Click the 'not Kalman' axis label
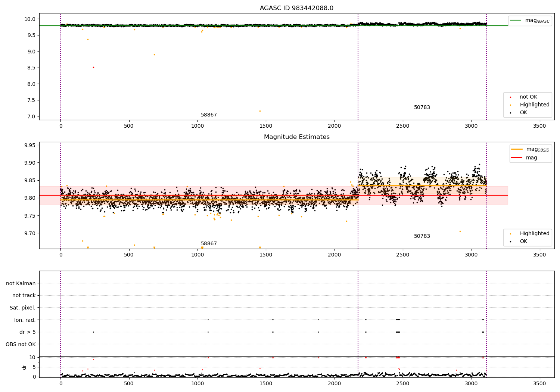560x392 pixels. pos(21,284)
